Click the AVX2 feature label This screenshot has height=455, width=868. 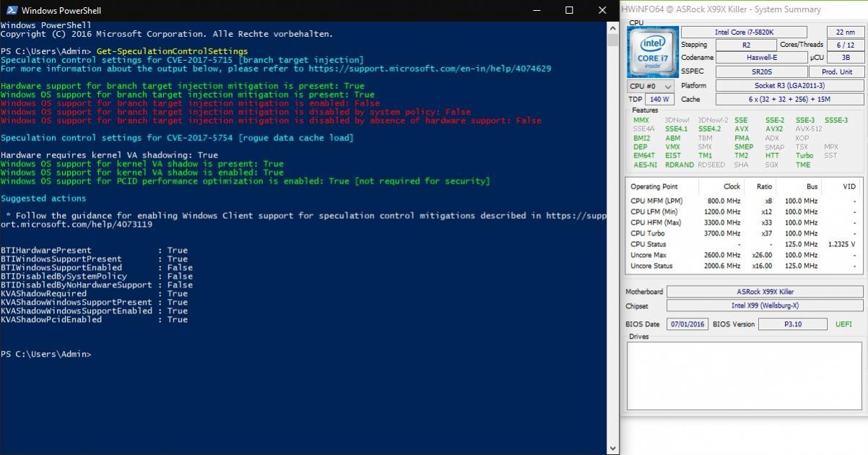(773, 129)
